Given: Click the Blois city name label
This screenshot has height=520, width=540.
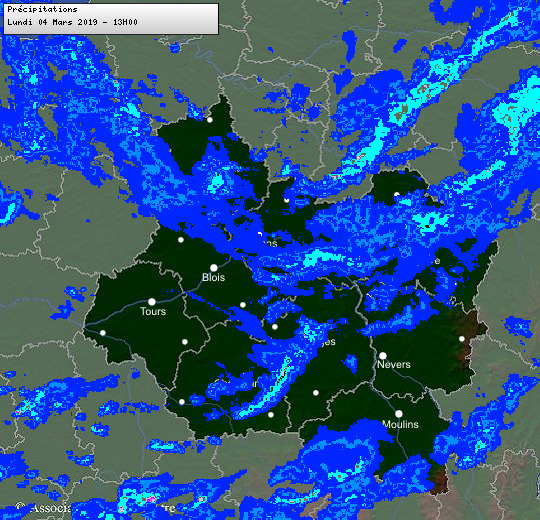Looking at the screenshot, I should coord(214,277).
